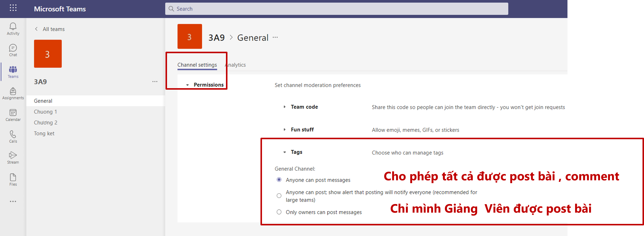Select Only owners can post messages

[279, 212]
